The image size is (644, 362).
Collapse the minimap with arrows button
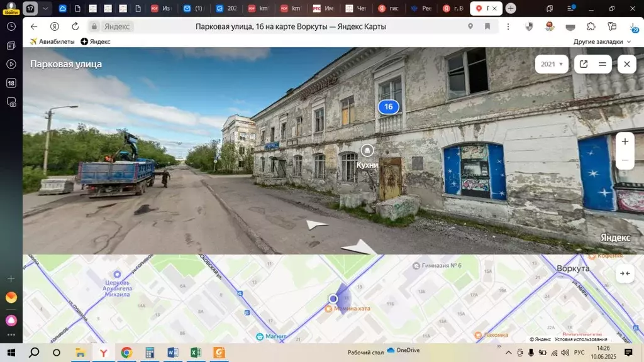tap(625, 273)
